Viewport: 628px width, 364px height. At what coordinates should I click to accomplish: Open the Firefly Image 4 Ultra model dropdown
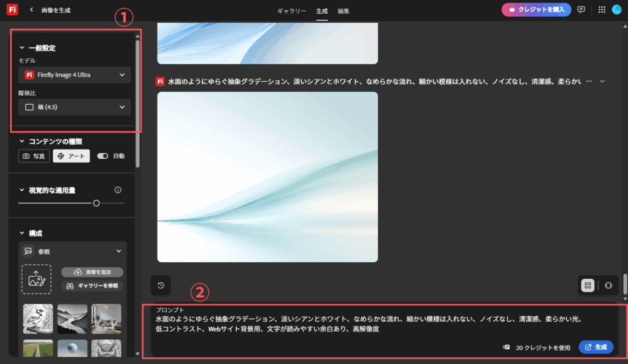[x=74, y=75]
